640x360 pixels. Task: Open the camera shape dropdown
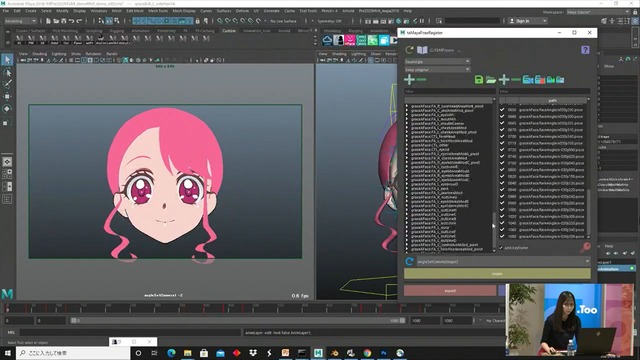[x=503, y=261]
